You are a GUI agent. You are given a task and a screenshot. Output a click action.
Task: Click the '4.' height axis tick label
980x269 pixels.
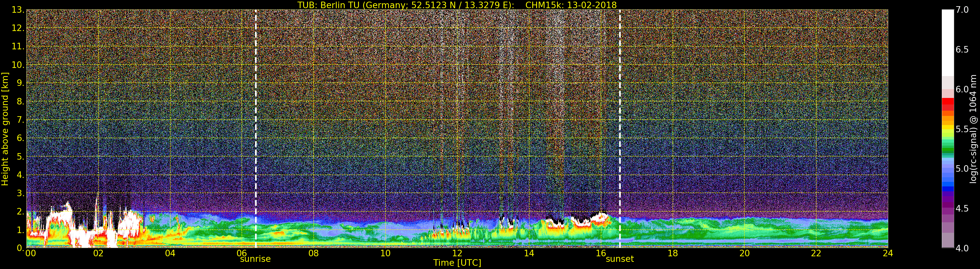click(21, 175)
